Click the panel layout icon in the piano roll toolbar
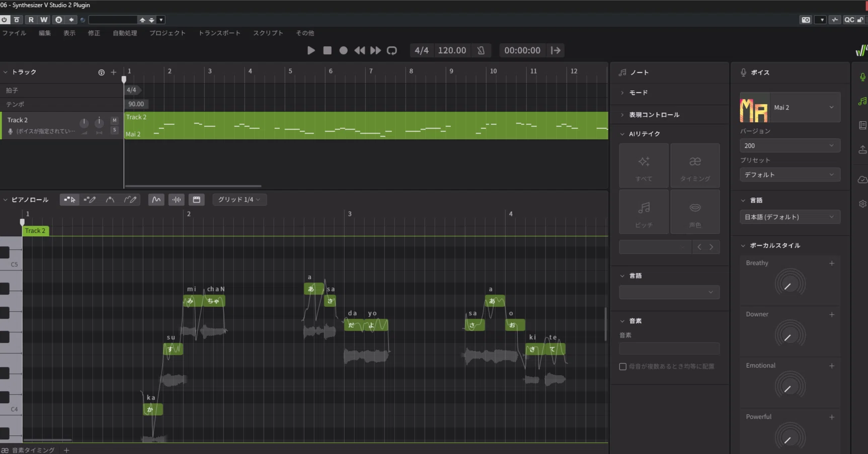Viewport: 868px width, 454px height. click(197, 200)
